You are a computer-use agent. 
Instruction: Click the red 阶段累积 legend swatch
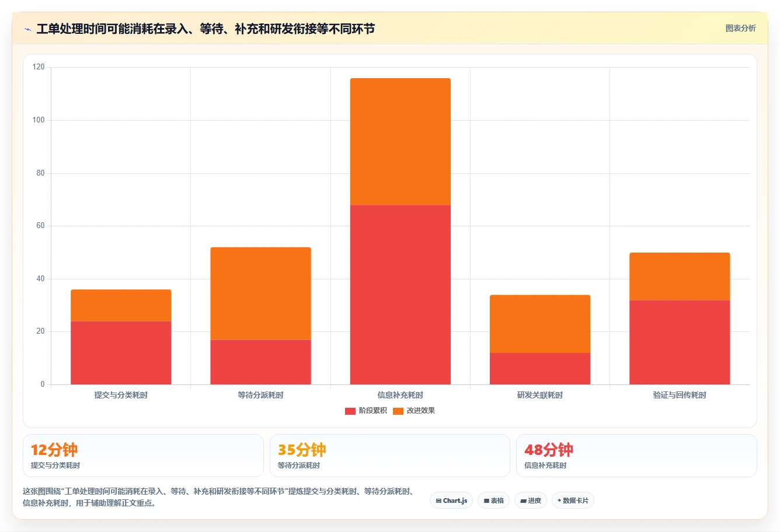coord(350,411)
